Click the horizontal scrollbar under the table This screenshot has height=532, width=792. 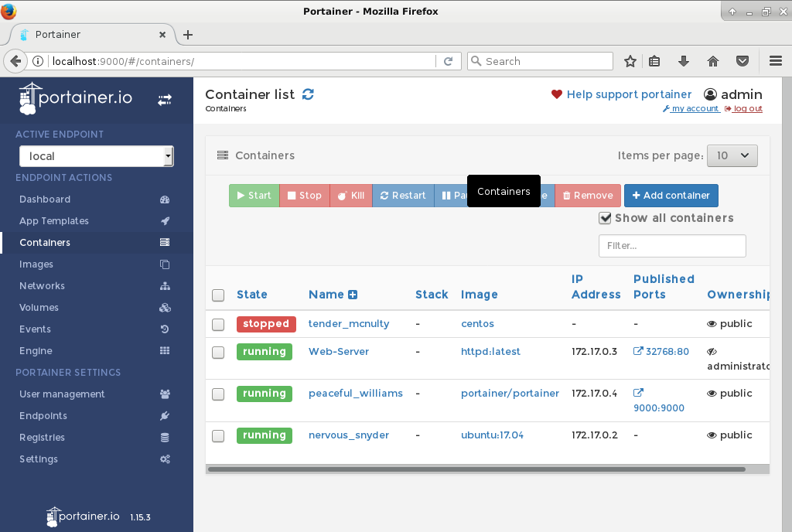[476, 469]
